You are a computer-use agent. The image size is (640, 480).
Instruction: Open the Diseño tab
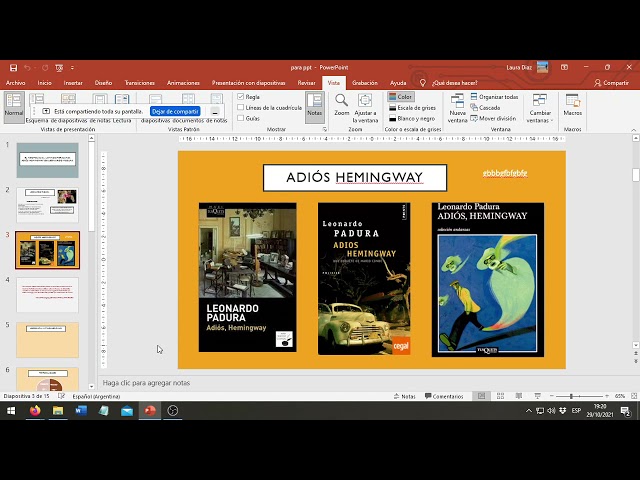tap(103, 83)
